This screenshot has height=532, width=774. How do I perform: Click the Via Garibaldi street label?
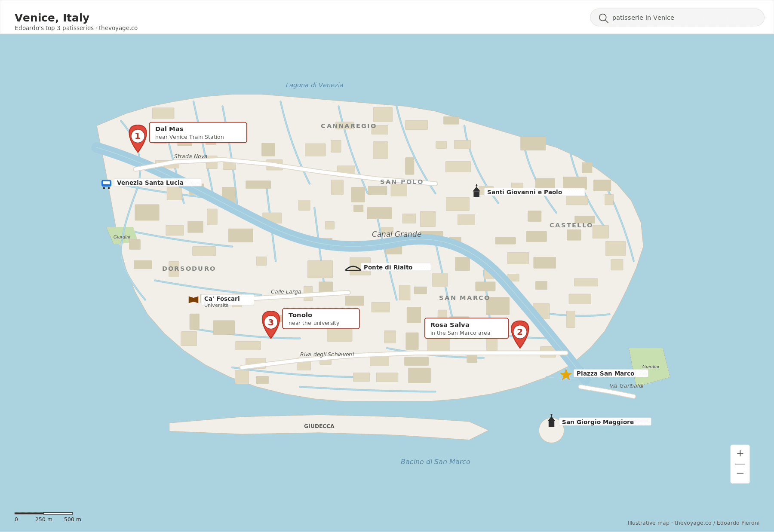pyautogui.click(x=627, y=386)
